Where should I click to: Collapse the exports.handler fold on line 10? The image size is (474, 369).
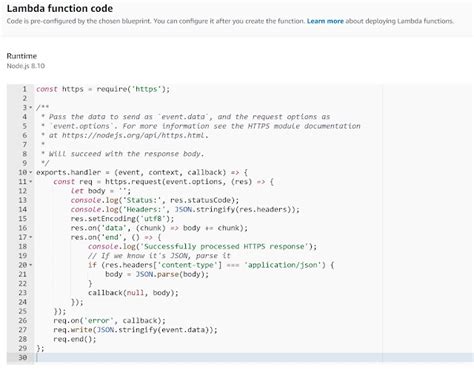[31, 172]
